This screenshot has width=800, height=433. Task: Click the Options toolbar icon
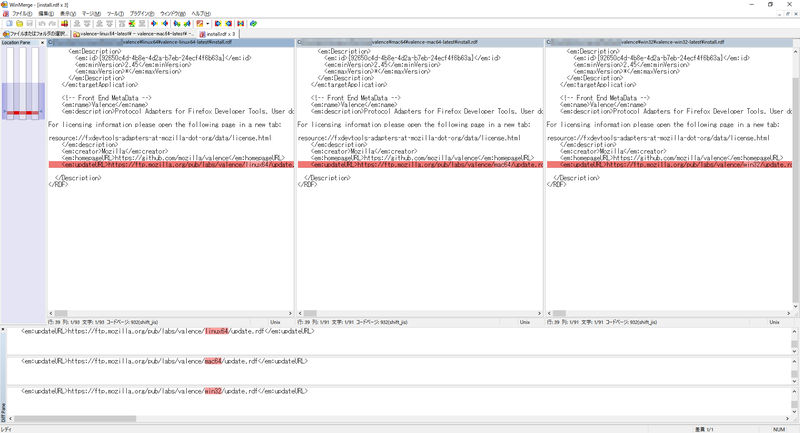(x=199, y=23)
